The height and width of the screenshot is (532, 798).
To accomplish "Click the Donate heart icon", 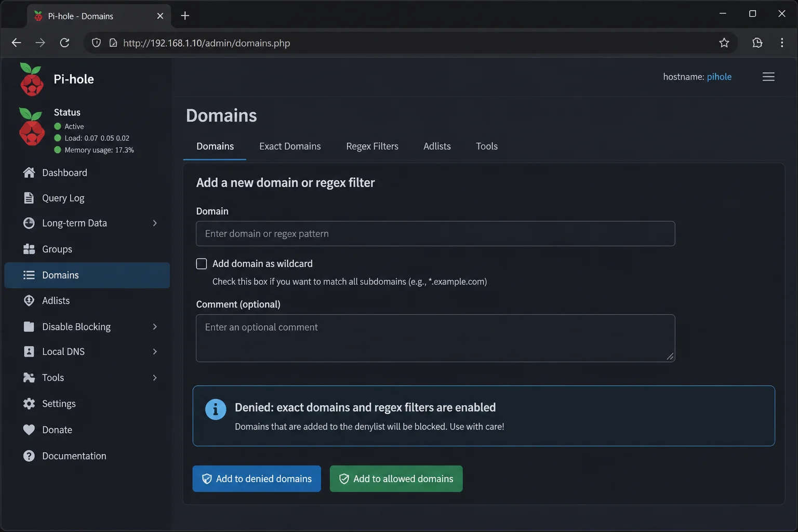I will pos(29,430).
